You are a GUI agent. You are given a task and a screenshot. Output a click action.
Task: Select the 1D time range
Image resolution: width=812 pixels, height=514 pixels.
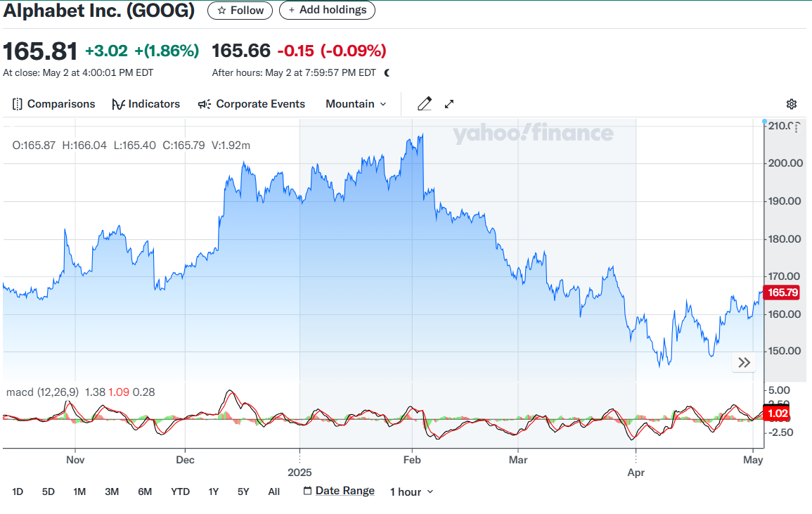(18, 491)
